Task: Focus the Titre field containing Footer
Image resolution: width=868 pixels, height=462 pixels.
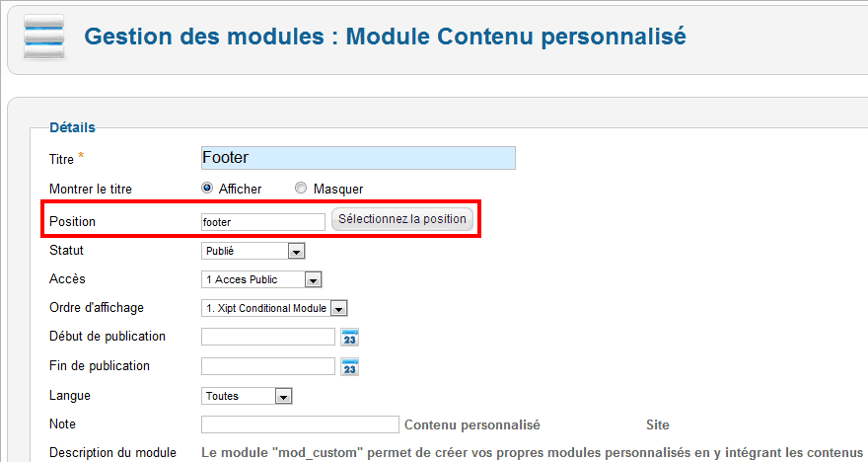Action: pos(358,158)
